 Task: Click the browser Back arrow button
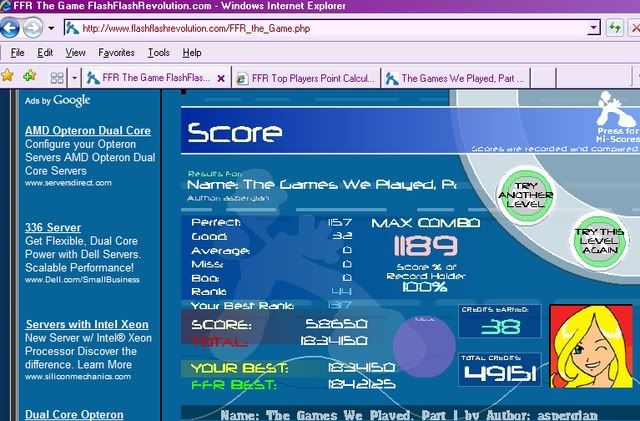point(11,27)
